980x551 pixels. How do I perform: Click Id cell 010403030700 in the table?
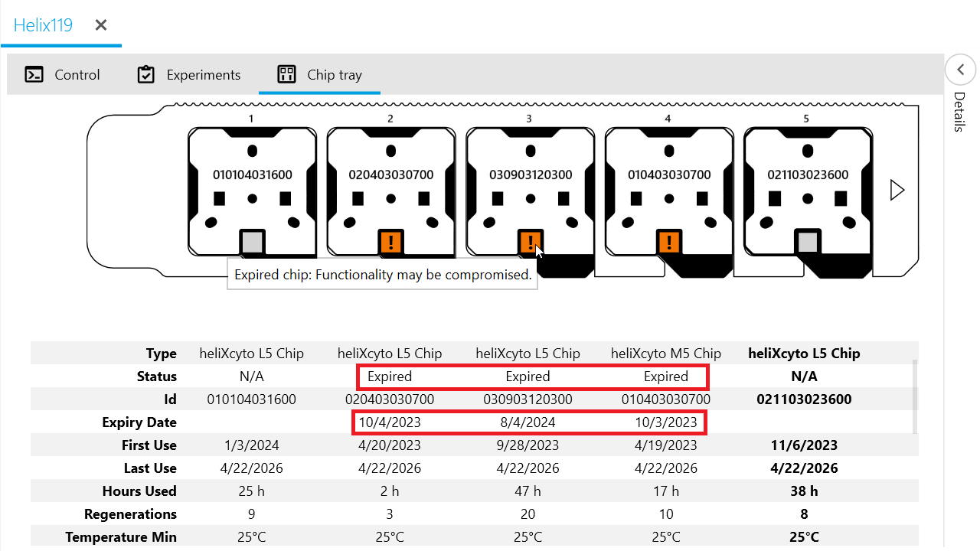[666, 399]
